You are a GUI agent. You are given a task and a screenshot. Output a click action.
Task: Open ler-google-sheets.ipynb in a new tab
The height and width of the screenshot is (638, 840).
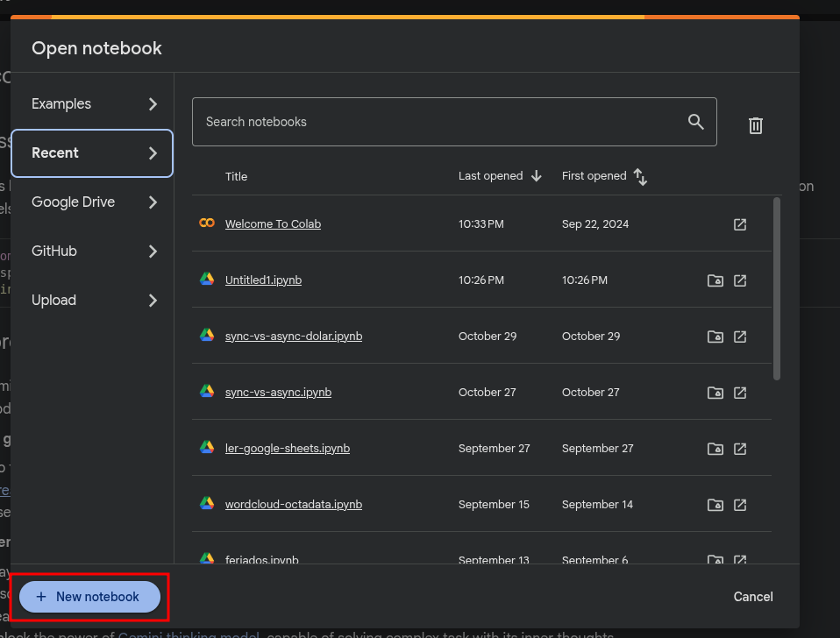740,448
